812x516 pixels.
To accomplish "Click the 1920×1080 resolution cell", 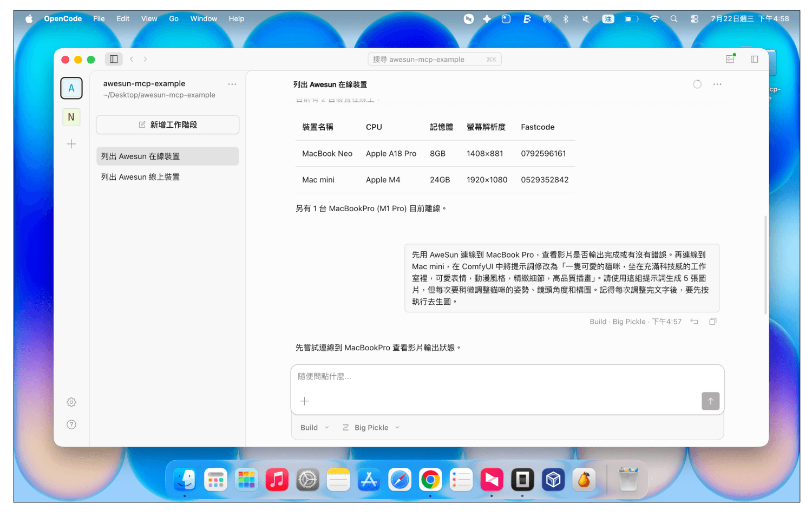I will click(487, 180).
